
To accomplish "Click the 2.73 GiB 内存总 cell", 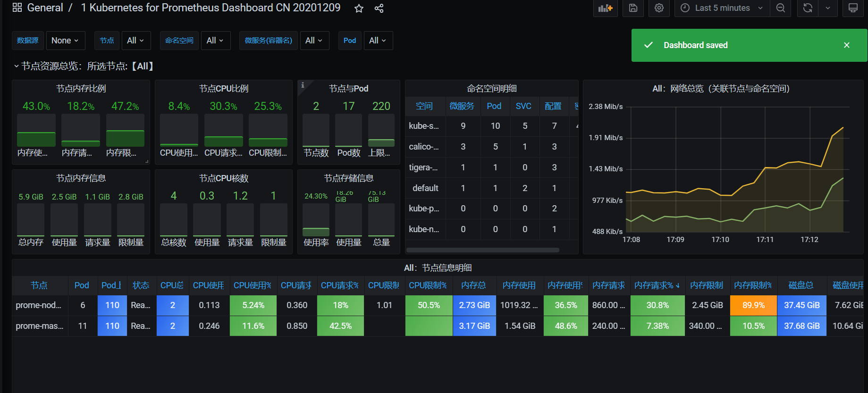I will tap(474, 305).
